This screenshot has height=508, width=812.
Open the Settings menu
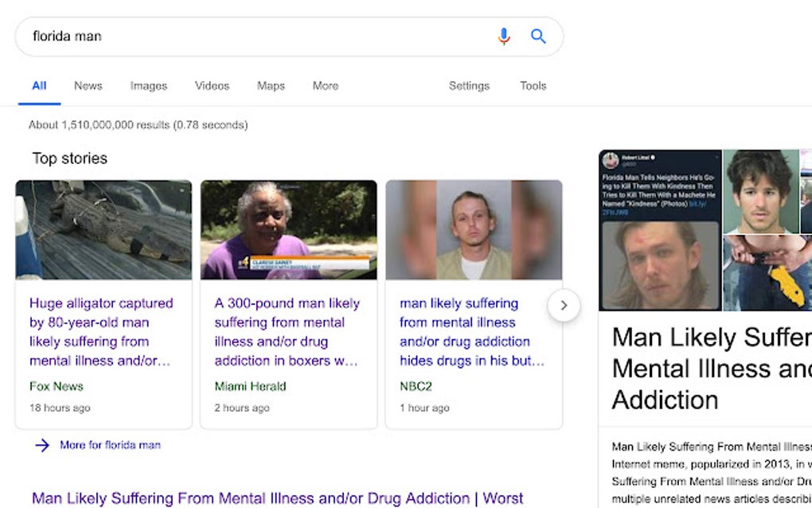click(x=469, y=85)
